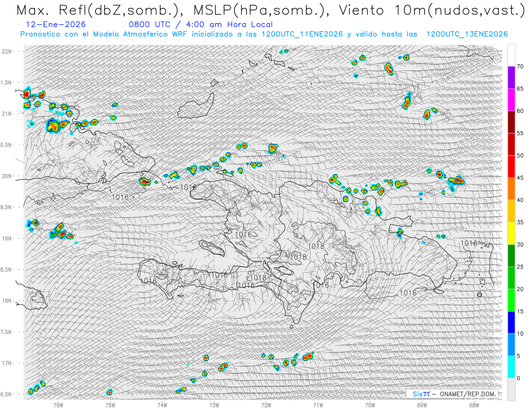Click the colorbar value "0"
This screenshot has width=532, height=411.
(x=518, y=378)
